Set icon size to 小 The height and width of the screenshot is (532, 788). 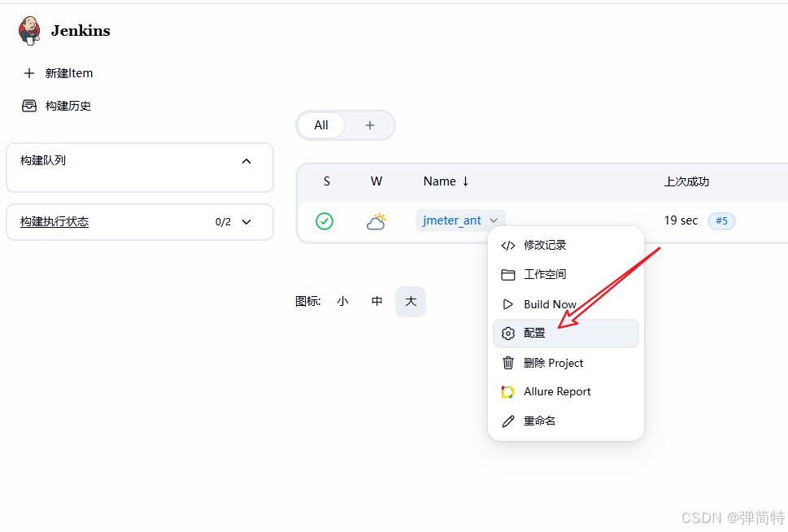tap(342, 302)
